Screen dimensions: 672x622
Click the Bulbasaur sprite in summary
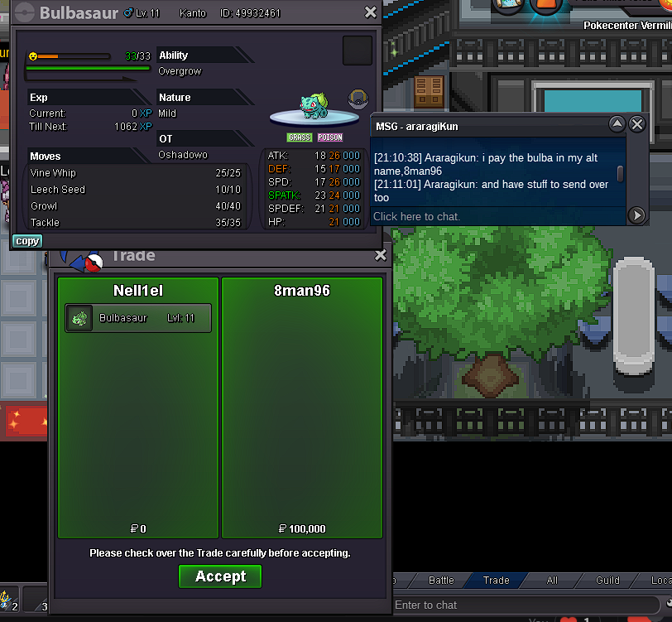[314, 105]
